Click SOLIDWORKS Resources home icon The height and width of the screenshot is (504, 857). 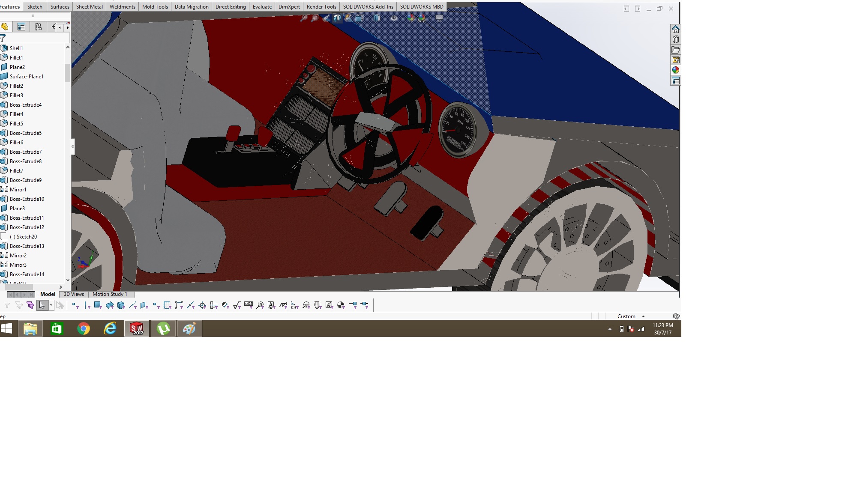coord(676,29)
